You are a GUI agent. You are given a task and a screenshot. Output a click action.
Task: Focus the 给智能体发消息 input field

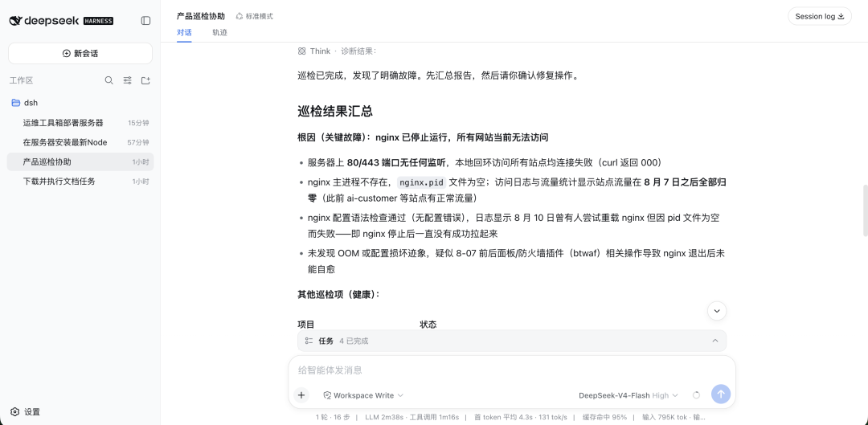(x=512, y=370)
